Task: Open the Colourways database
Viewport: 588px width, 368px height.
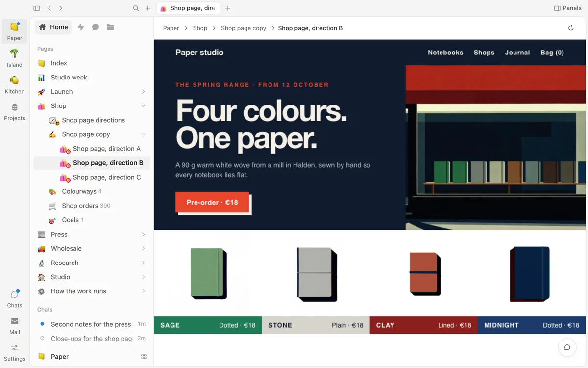Action: [92, 191]
